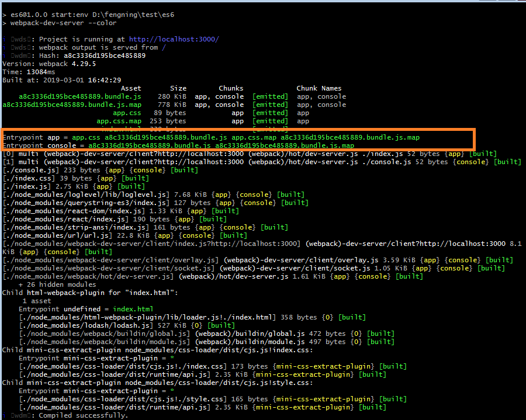Click the strip-ansi/index.js 161 bytes line
The height and width of the screenshot is (420, 526).
coord(146,227)
